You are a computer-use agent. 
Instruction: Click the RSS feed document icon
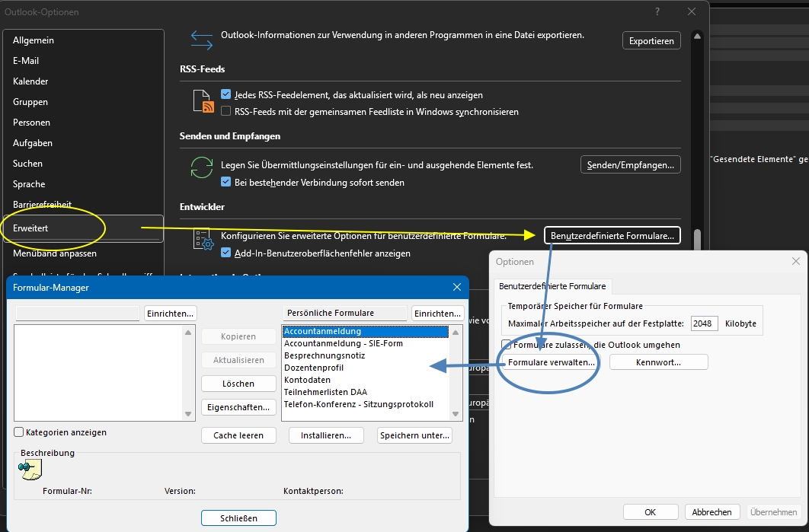[203, 101]
